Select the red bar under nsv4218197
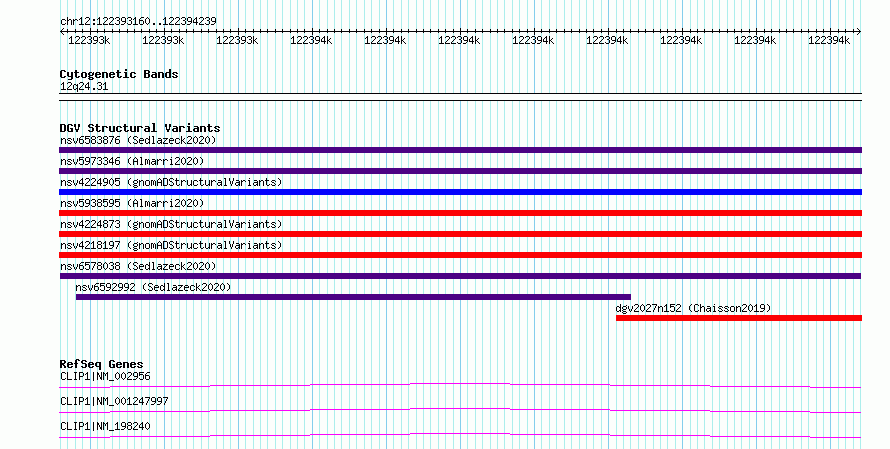This screenshot has height=449, width=890. coord(460,255)
